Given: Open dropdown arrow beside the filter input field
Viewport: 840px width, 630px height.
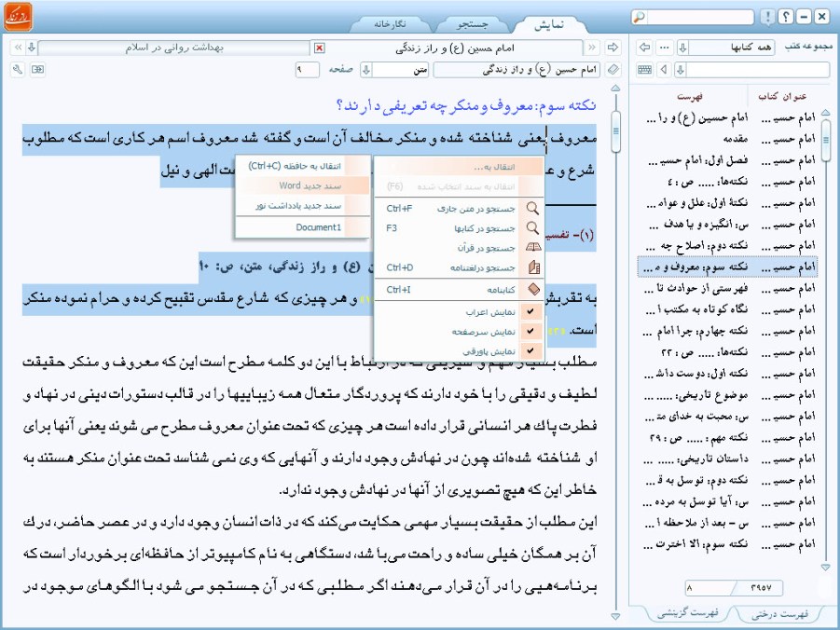Looking at the screenshot, I should tap(681, 70).
